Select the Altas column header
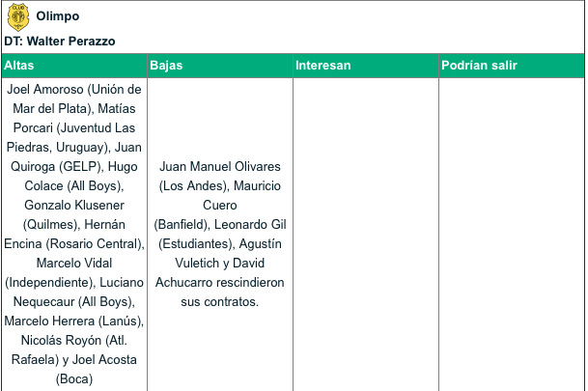 (x=74, y=66)
